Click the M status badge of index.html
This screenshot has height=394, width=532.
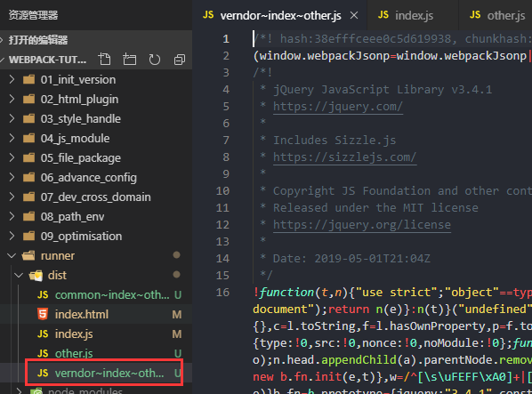(177, 315)
